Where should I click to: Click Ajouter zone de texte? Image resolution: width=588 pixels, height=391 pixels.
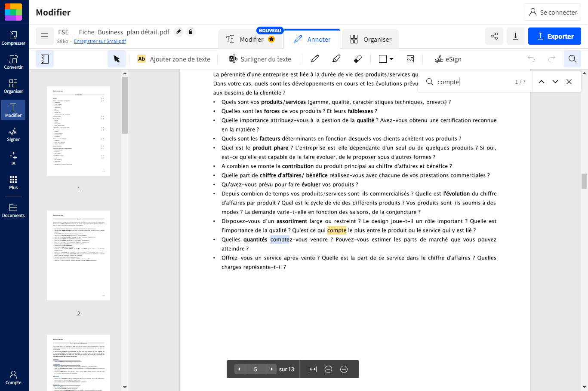click(x=174, y=59)
